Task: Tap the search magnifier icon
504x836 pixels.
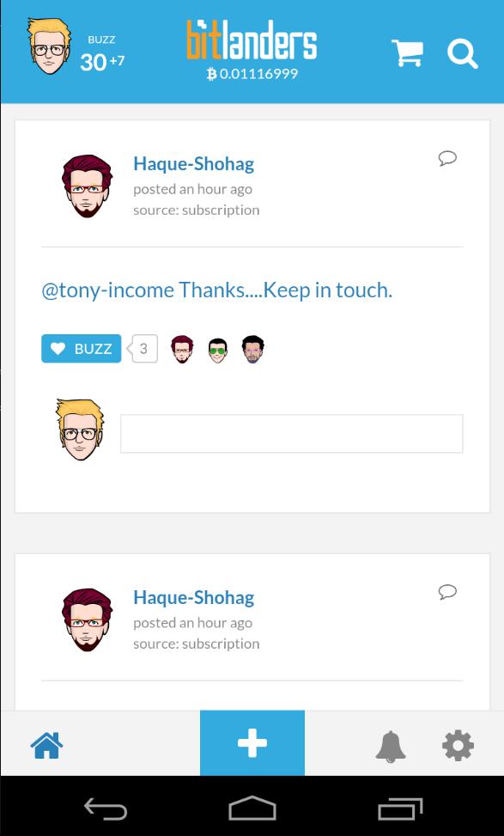Action: (462, 54)
